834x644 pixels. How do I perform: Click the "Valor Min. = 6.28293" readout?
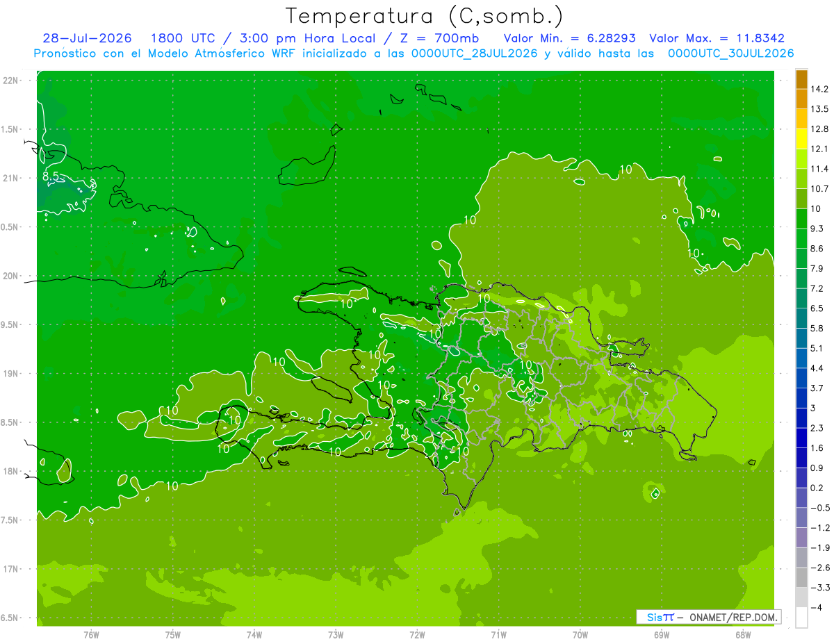pyautogui.click(x=570, y=38)
